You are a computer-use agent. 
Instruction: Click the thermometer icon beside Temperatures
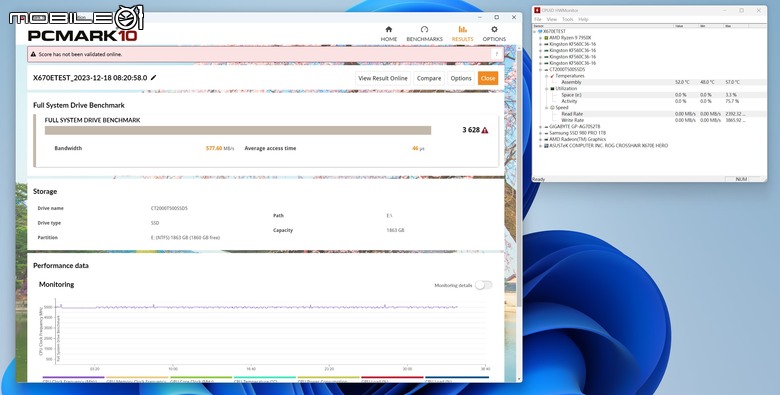pyautogui.click(x=552, y=76)
